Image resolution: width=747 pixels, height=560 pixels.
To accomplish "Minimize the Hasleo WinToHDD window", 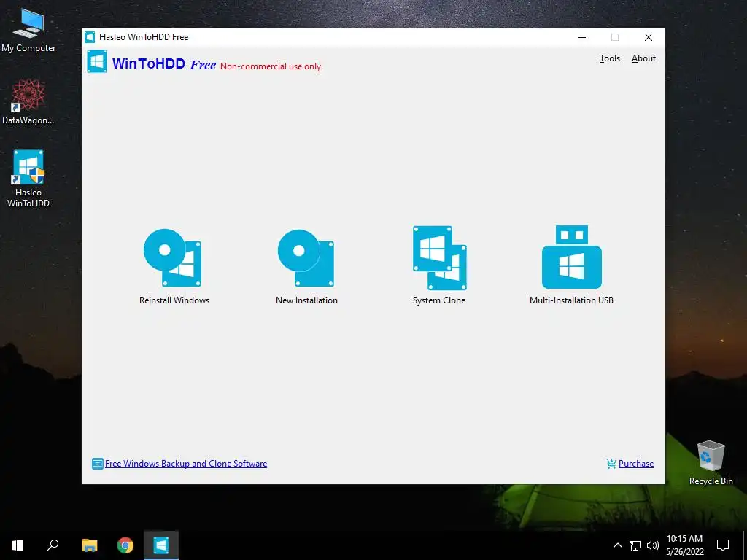I will pyautogui.click(x=581, y=37).
